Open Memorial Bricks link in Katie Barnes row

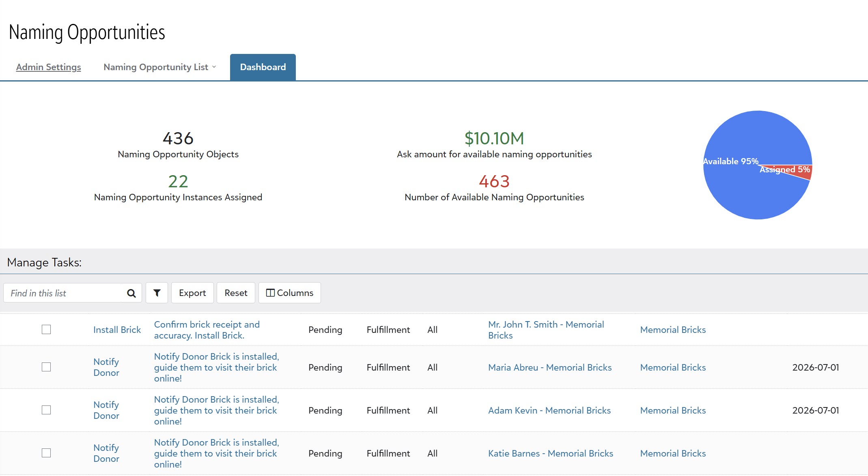click(x=673, y=453)
